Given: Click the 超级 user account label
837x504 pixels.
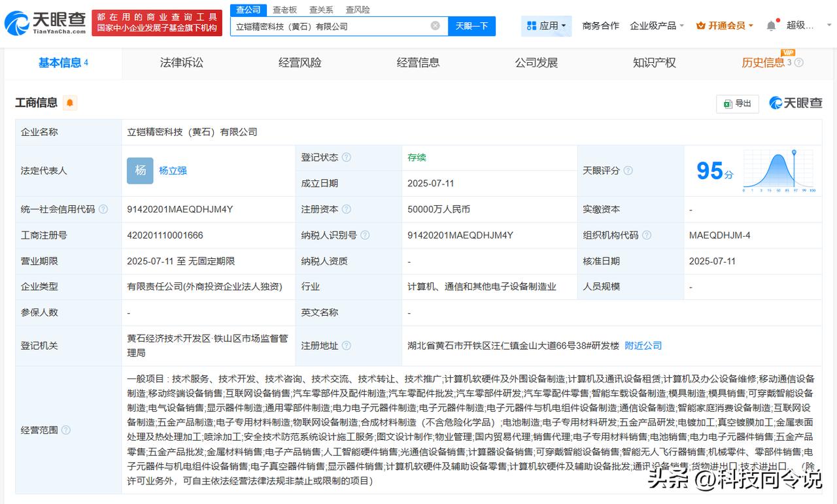Looking at the screenshot, I should (800, 25).
